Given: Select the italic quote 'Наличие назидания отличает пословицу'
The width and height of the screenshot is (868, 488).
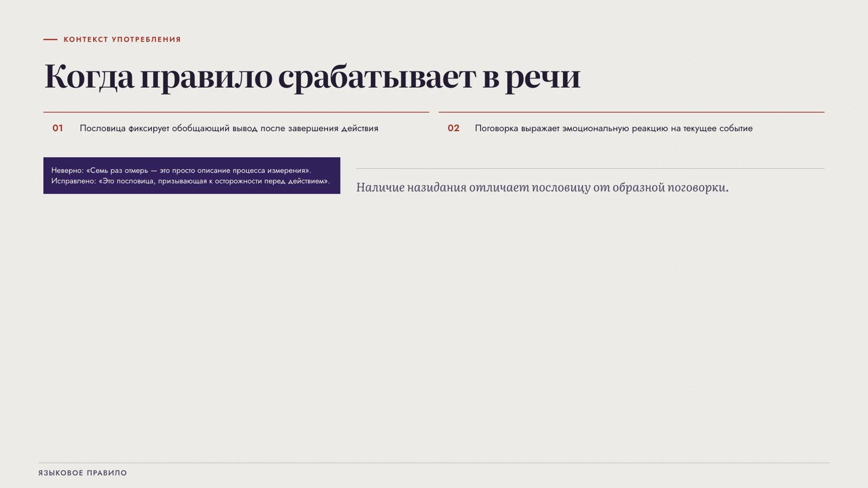Looking at the screenshot, I should click(542, 187).
